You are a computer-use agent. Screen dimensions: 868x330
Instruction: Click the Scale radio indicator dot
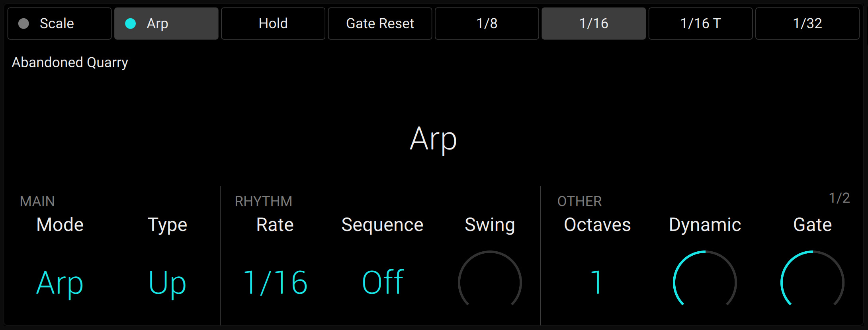coord(24,23)
